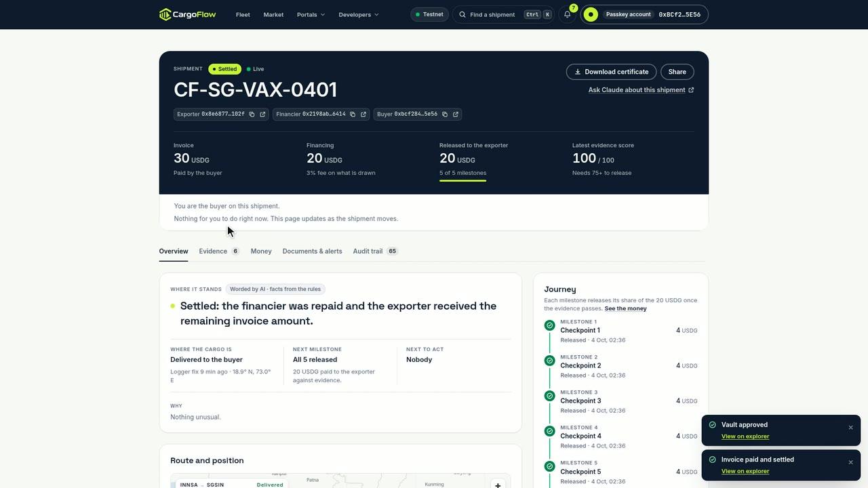Click the Passkey account address 0xBCf2…5E56

point(679,14)
